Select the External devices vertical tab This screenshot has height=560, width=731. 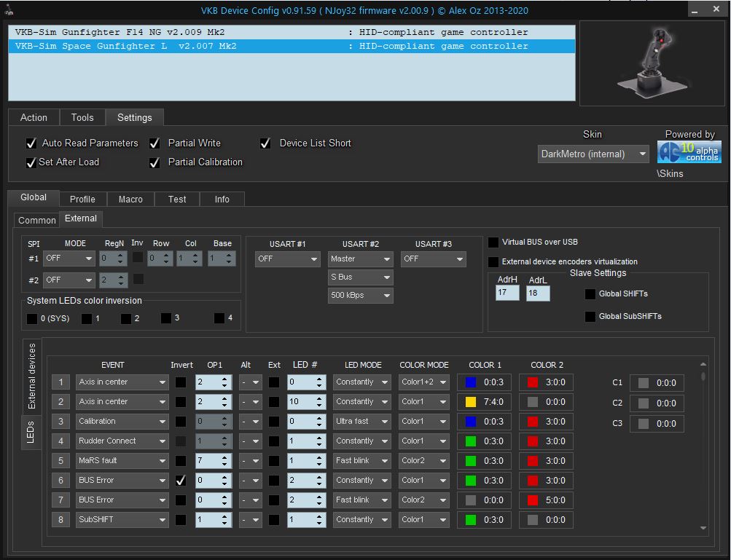pyautogui.click(x=31, y=376)
